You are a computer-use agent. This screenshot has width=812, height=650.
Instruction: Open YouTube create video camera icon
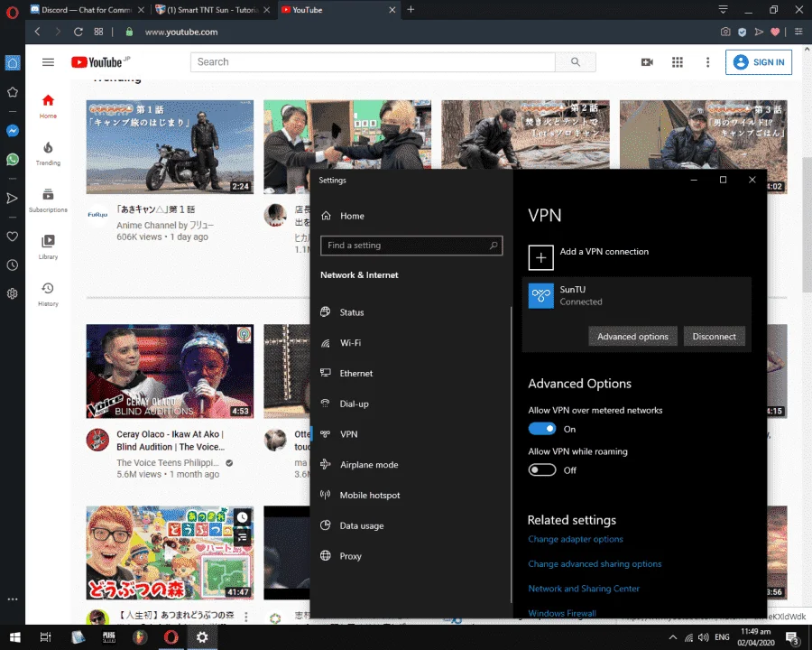[647, 62]
